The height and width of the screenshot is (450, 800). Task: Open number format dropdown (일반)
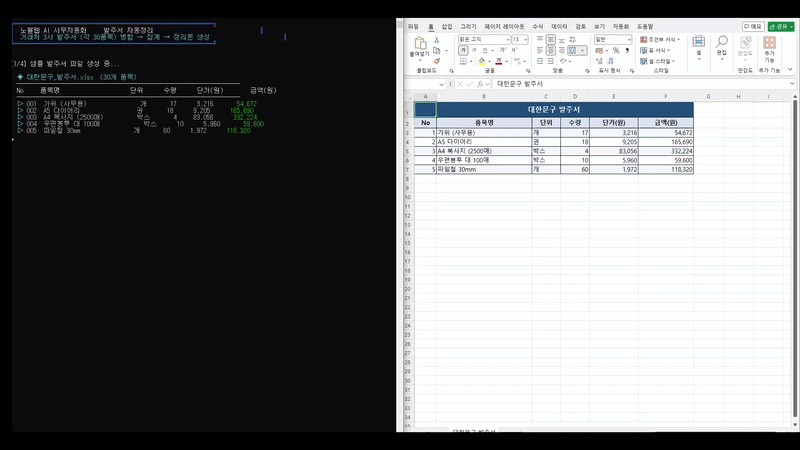click(613, 39)
